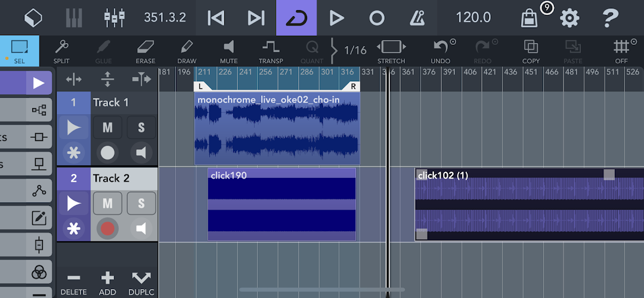This screenshot has width=644, height=298.
Task: Choose the SPLIT tool
Action: 61,51
